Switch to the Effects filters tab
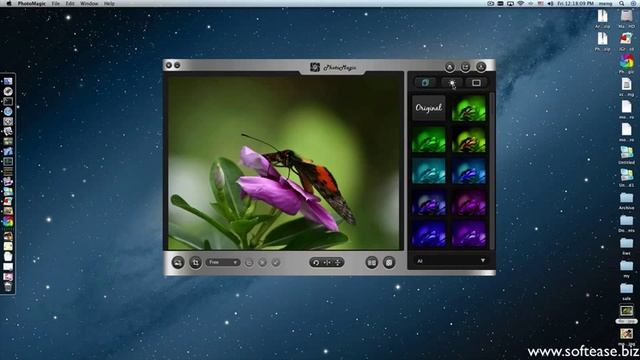This screenshot has width=640, height=360. point(425,82)
